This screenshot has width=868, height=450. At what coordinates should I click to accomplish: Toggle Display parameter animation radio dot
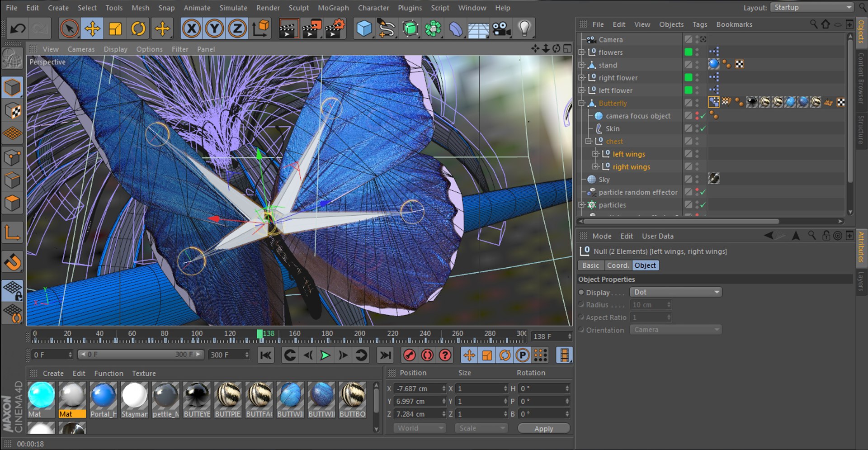(581, 292)
